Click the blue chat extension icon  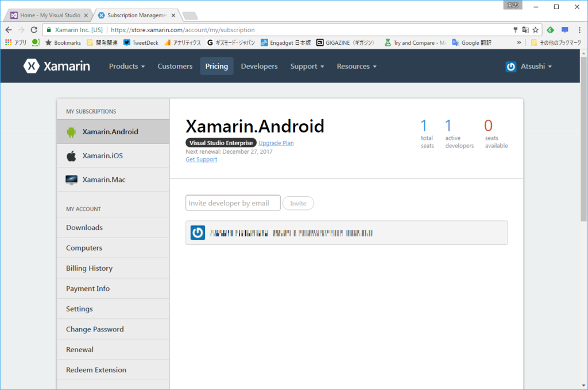tap(565, 30)
